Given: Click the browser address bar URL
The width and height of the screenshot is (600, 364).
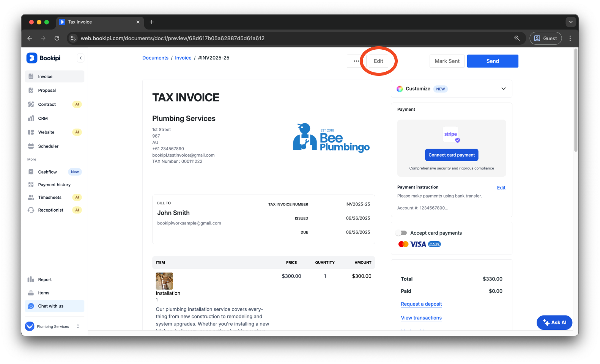Looking at the screenshot, I should pyautogui.click(x=173, y=38).
